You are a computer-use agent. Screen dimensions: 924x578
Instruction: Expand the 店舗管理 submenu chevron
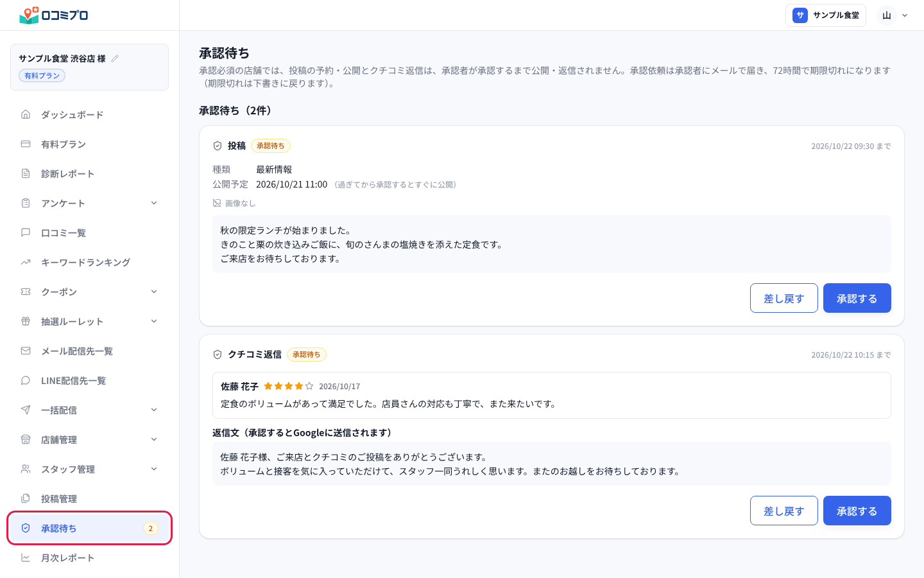point(154,439)
